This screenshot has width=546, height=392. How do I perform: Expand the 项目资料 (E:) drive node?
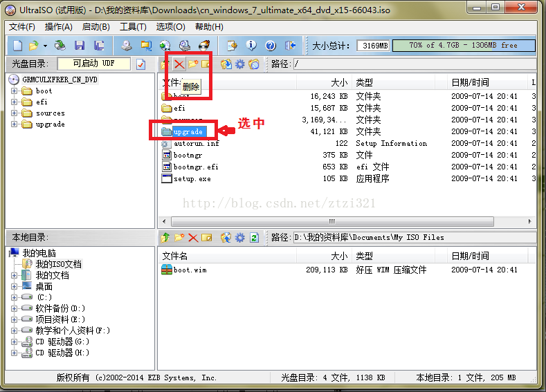tap(14, 319)
